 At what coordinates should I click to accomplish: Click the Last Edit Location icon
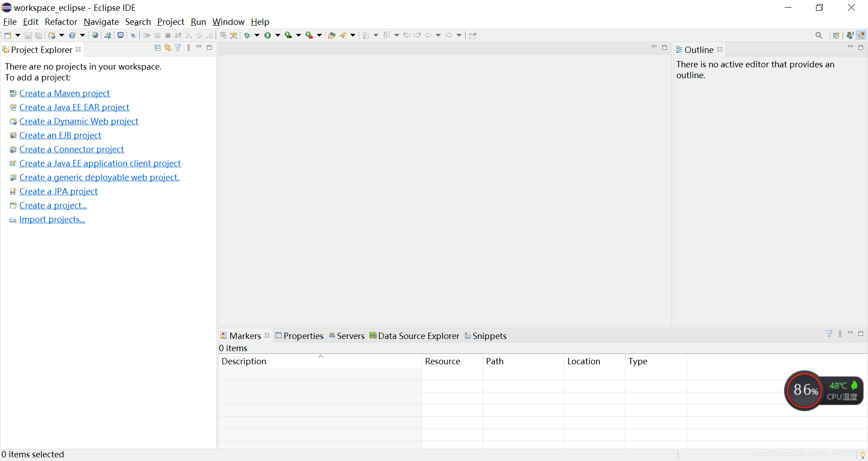pyautogui.click(x=407, y=35)
